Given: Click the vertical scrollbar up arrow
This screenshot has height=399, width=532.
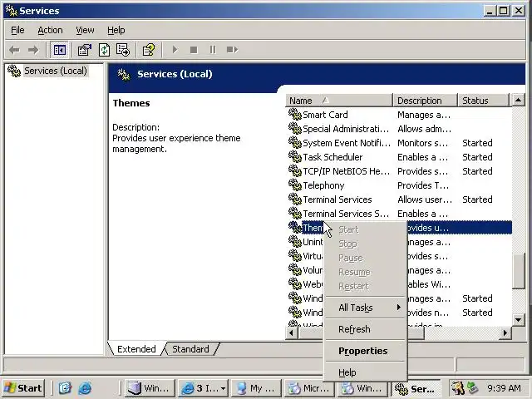Looking at the screenshot, I should point(518,100).
